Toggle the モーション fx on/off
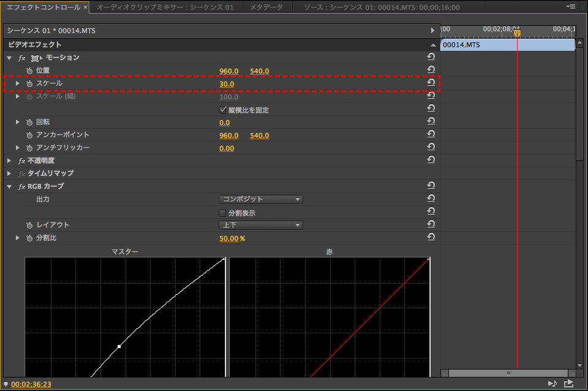This screenshot has width=588, height=391. pyautogui.click(x=22, y=58)
